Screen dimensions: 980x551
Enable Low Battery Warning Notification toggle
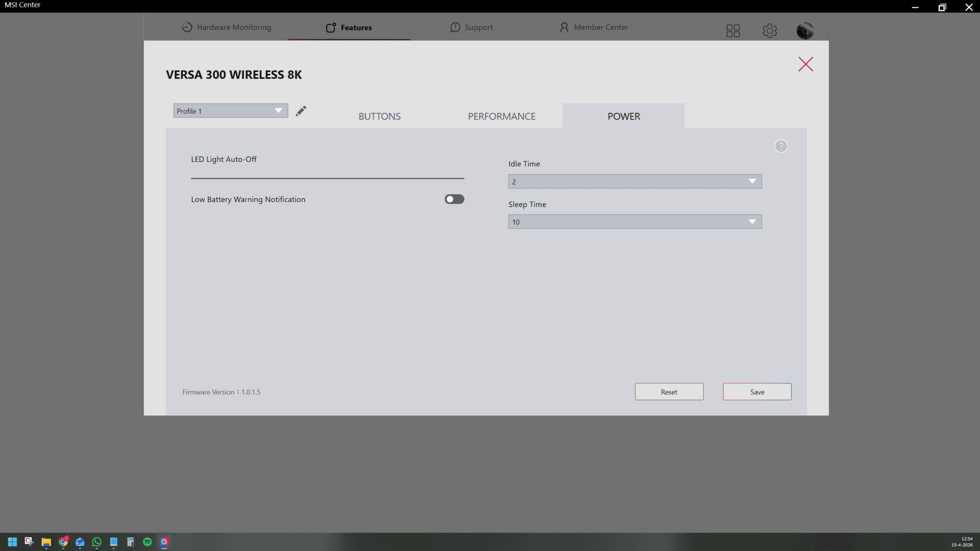(454, 199)
